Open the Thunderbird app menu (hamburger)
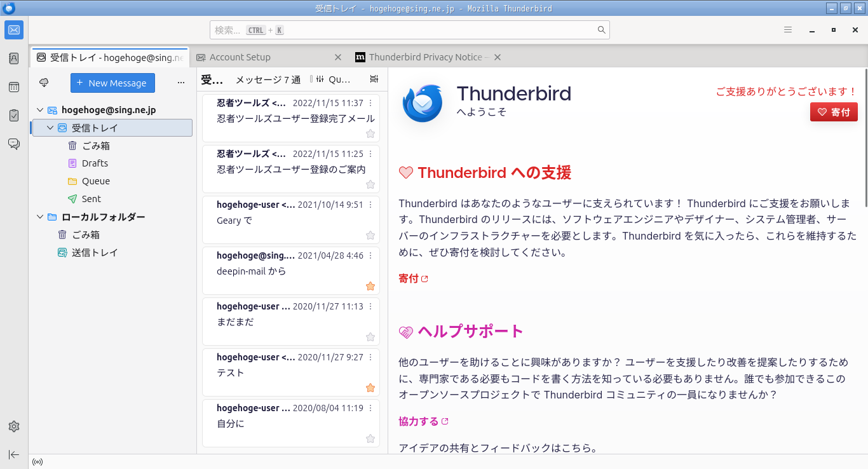 click(x=788, y=30)
